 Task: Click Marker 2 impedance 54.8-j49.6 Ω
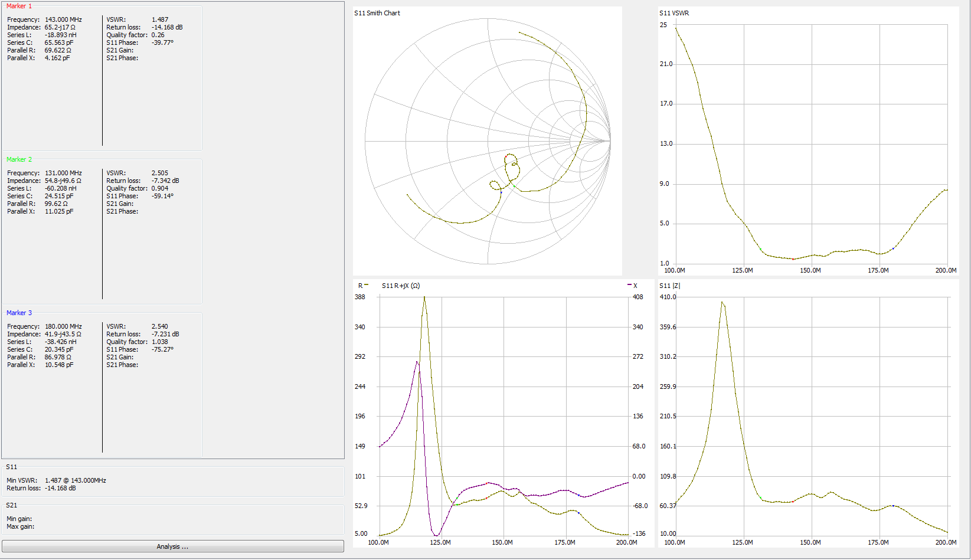pos(63,181)
